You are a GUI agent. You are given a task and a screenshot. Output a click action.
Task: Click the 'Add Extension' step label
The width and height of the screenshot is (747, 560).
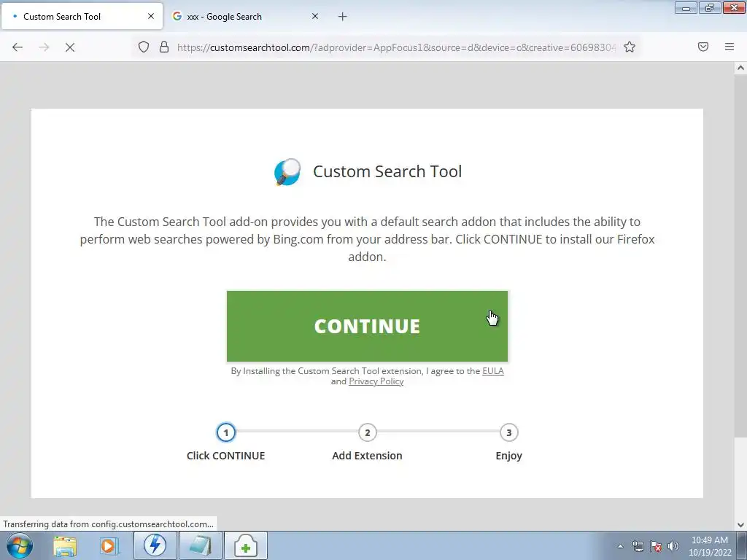(368, 456)
